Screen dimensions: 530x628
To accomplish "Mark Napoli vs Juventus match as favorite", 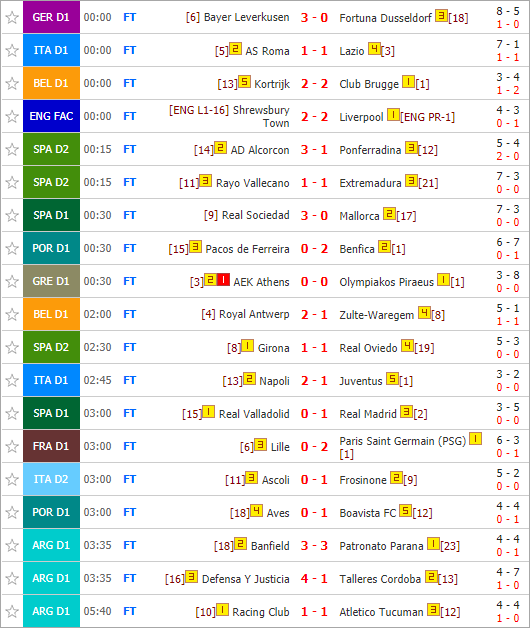I will (12, 380).
